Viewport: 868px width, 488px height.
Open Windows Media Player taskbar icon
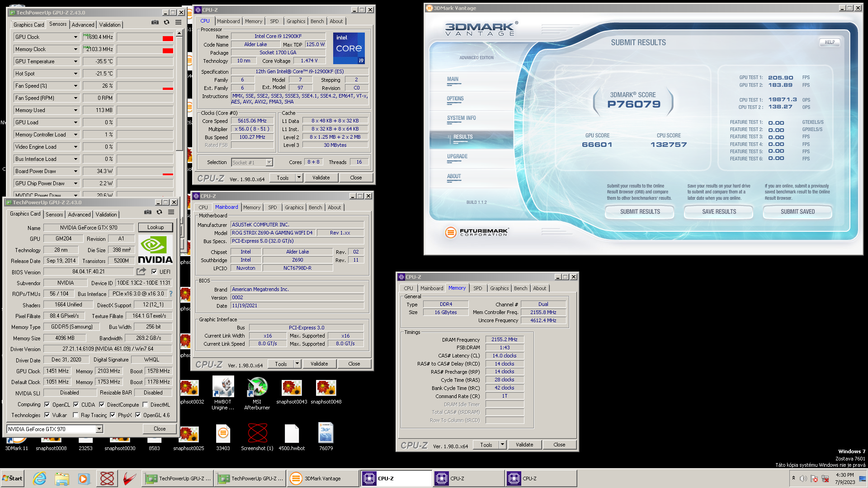point(84,479)
